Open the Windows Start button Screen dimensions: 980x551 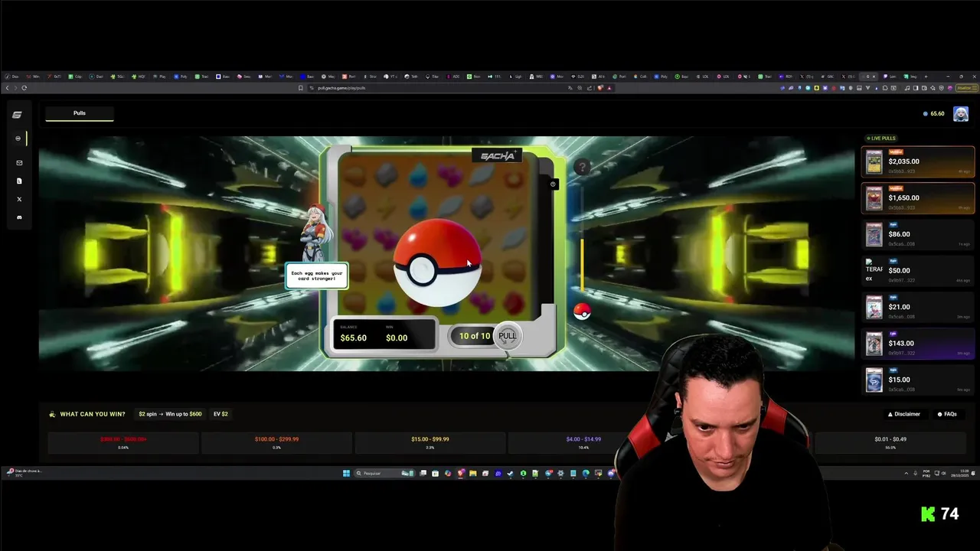click(x=346, y=473)
